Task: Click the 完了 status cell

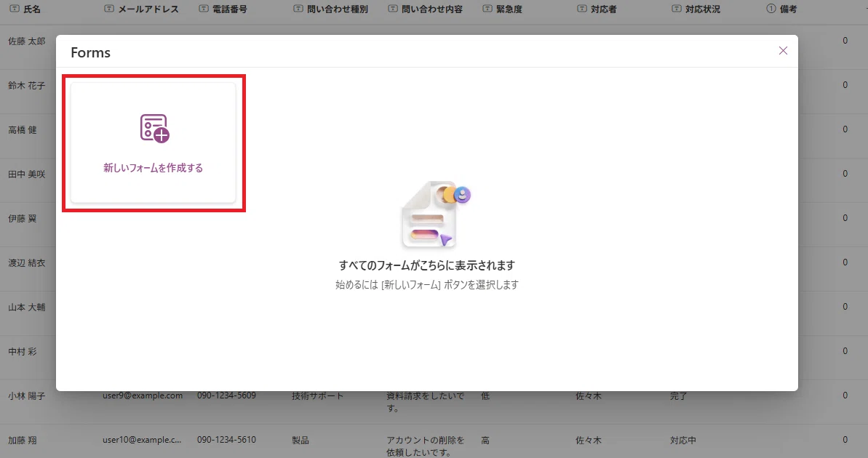Action: click(679, 396)
